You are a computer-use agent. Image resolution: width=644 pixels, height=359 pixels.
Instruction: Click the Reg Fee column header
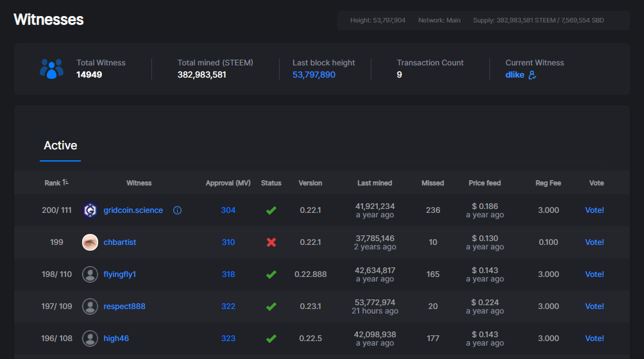click(x=548, y=183)
